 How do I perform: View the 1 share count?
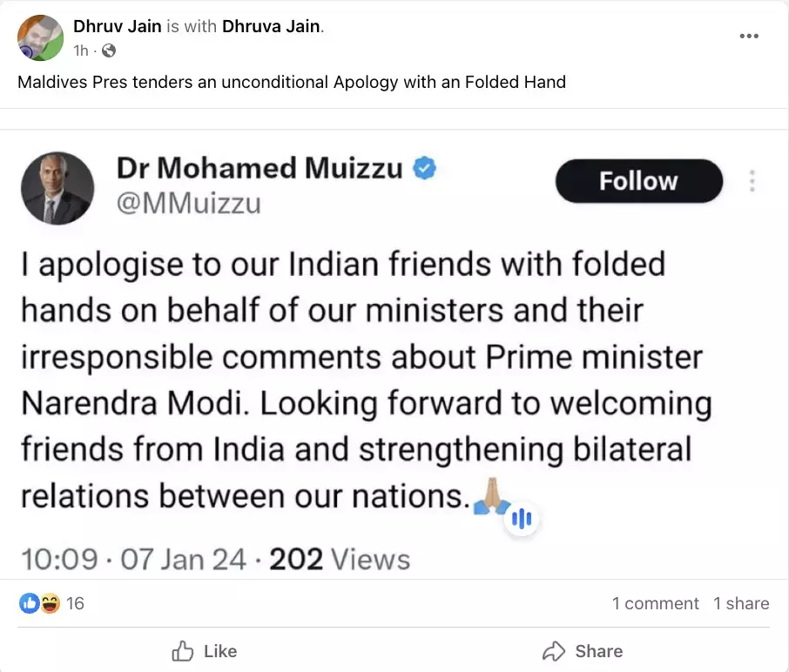click(741, 603)
